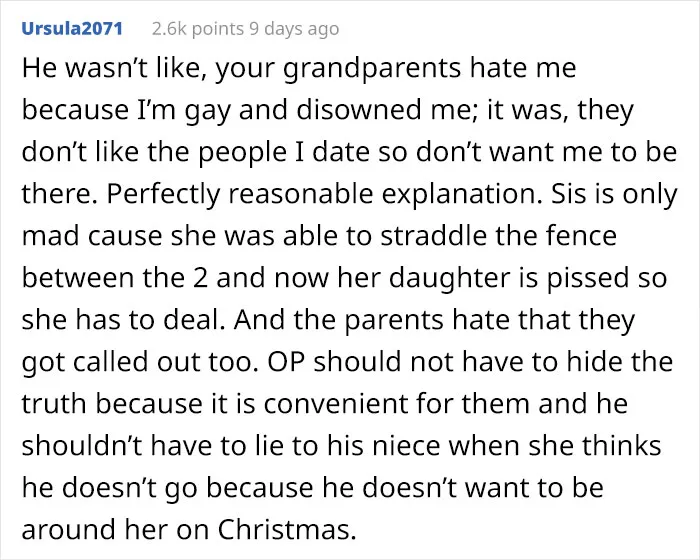Click the 2.6k points score text
This screenshot has width=700, height=560.
pos(198,29)
